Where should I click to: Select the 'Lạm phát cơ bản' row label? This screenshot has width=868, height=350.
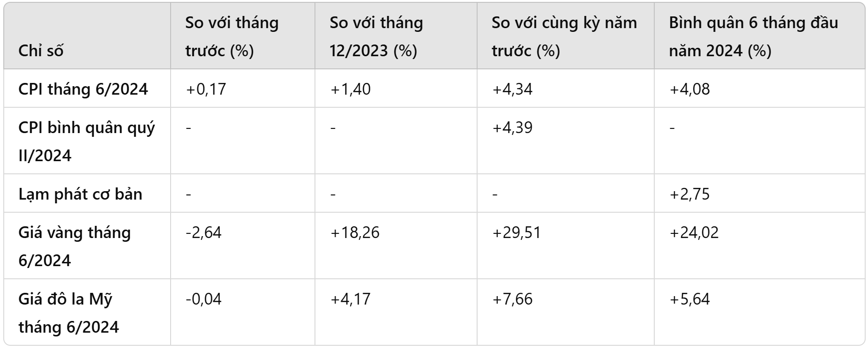(x=80, y=194)
